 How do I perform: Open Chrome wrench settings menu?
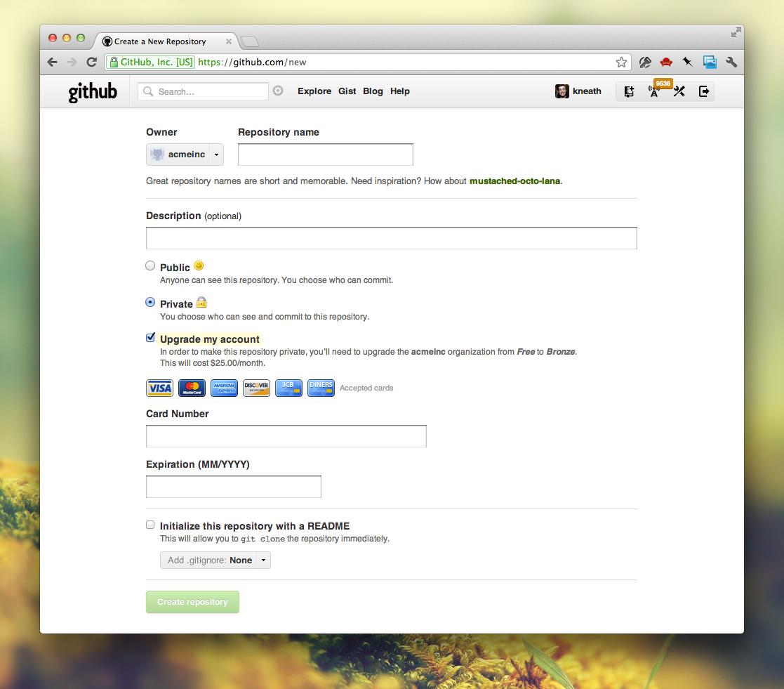point(731,62)
